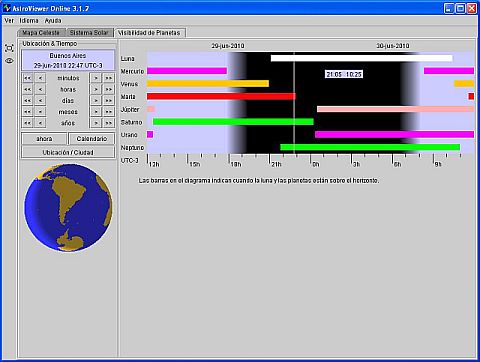Screen dimensions: 480x362
Task: Advance one hour with > horas
Action: pos(96,89)
